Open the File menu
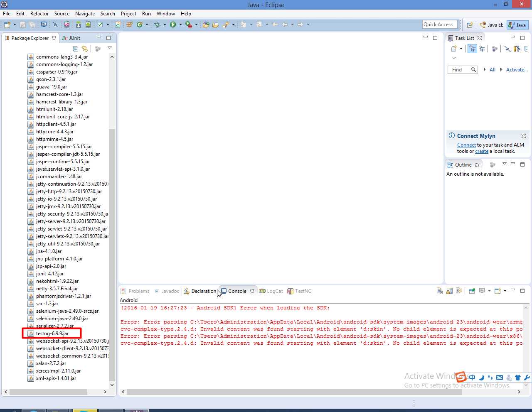The width and height of the screenshot is (532, 412). click(x=7, y=14)
